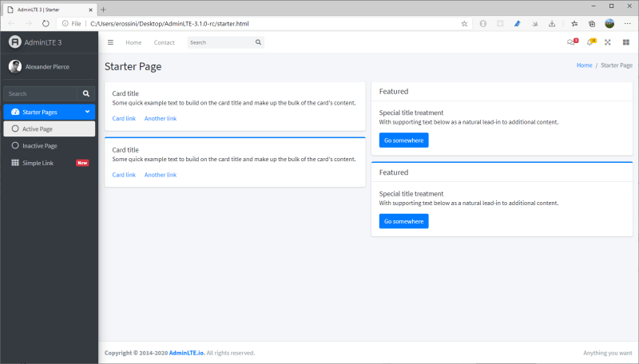The height and width of the screenshot is (364, 639).
Task: Click the site info icon before File
Action: [x=65, y=24]
